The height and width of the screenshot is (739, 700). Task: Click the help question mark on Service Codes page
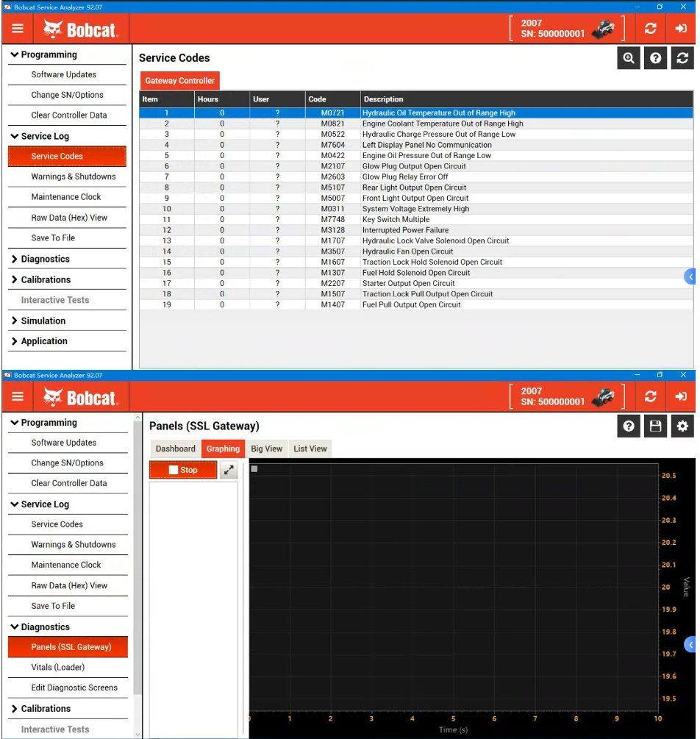coord(655,59)
